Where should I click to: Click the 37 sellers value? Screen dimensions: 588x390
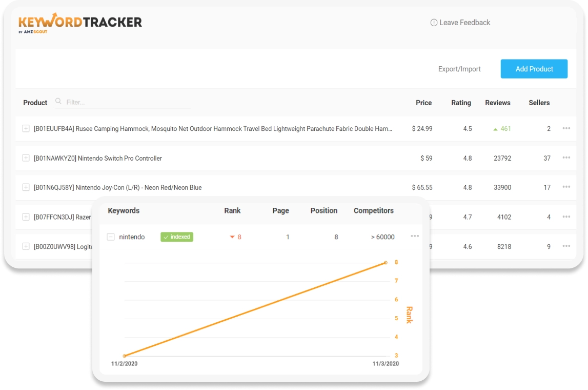(547, 159)
